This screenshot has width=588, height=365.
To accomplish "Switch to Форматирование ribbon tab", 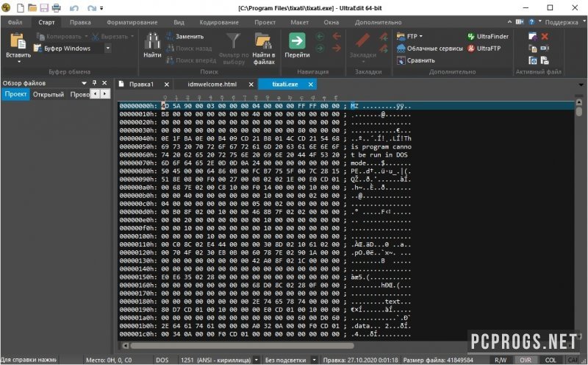I will [132, 22].
